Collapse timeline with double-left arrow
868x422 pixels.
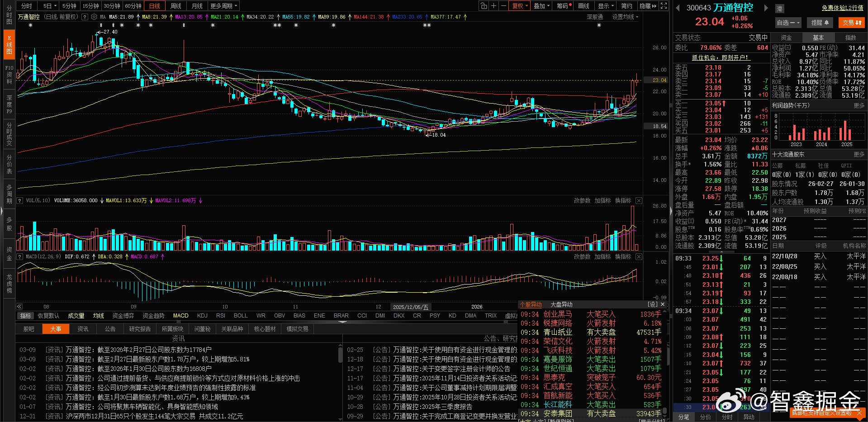19,306
